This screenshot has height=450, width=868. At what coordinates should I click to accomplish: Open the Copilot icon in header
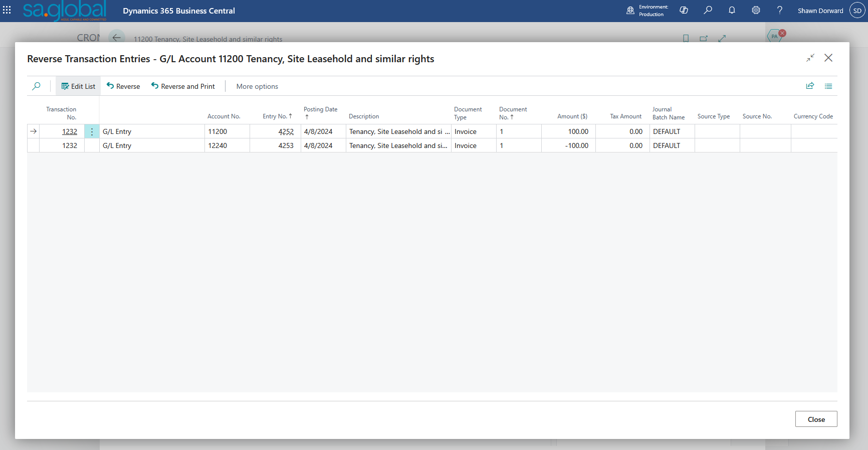tap(684, 10)
